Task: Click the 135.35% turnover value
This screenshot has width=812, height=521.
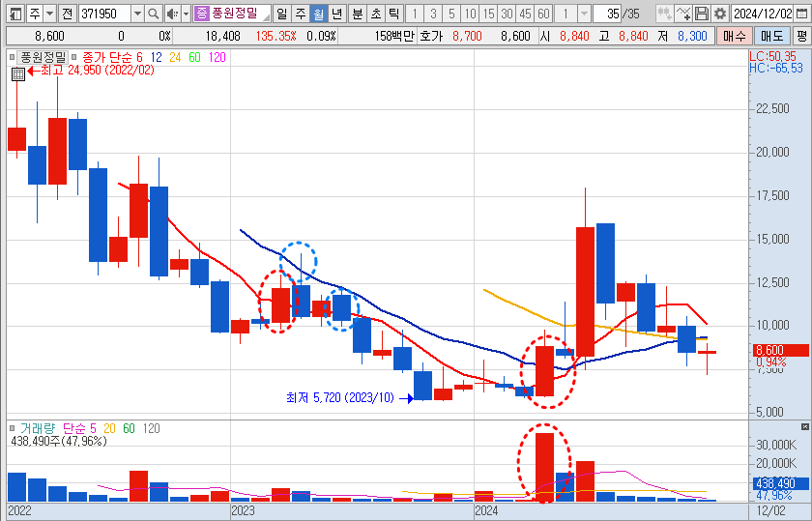Action: 276,37
